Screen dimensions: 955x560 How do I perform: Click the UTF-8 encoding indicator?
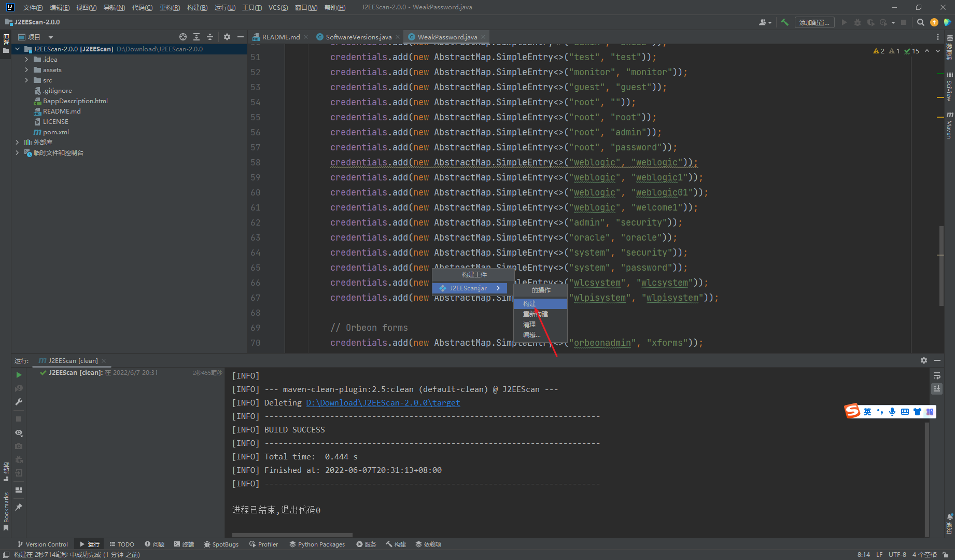(897, 554)
